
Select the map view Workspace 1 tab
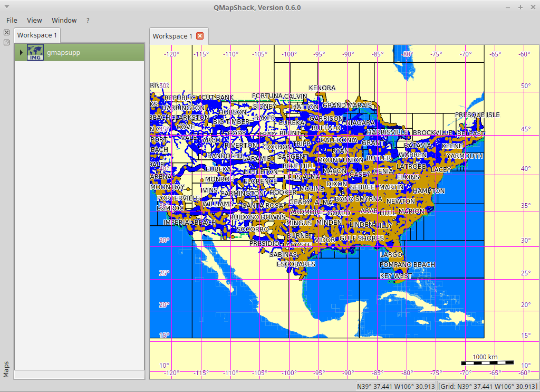tap(172, 36)
